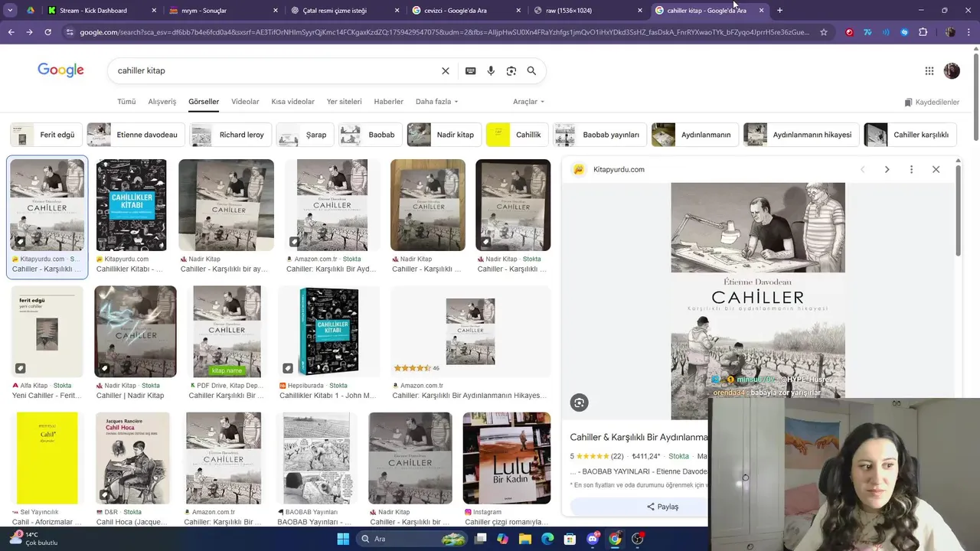Open the Kaydedilenler saved items link
Image resolution: width=980 pixels, height=551 pixels.
coord(932,102)
